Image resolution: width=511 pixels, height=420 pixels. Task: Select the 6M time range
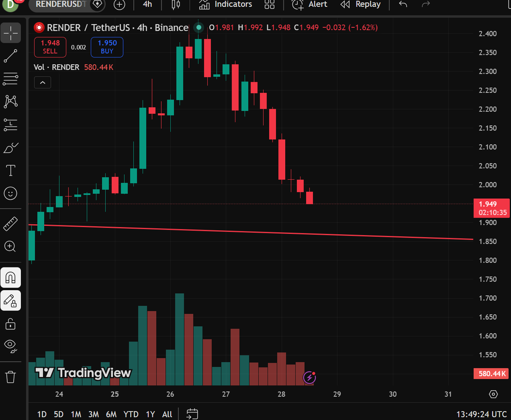[x=111, y=414]
